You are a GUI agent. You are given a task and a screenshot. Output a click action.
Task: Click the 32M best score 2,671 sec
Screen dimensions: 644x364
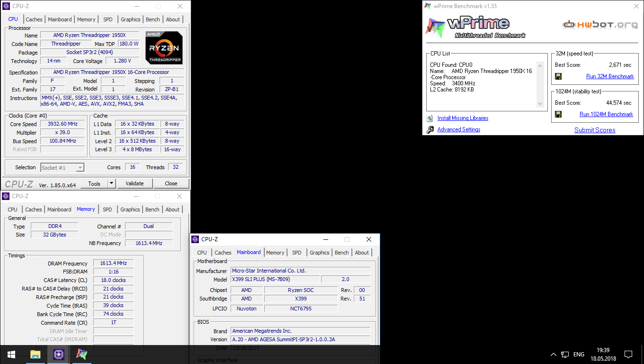(x=620, y=65)
